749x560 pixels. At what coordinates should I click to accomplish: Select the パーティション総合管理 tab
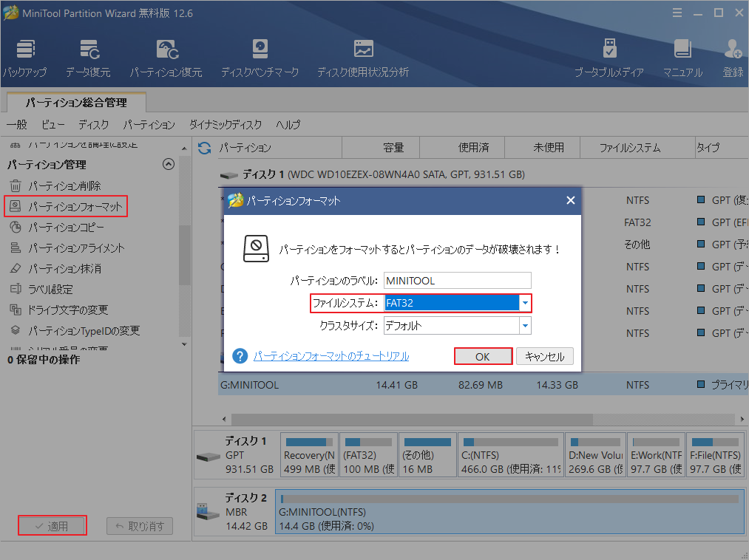(76, 103)
